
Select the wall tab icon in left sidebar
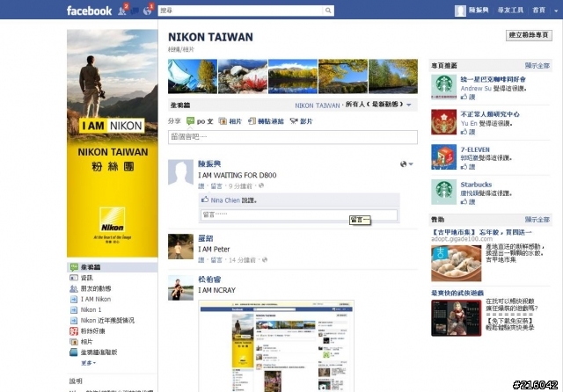click(74, 267)
